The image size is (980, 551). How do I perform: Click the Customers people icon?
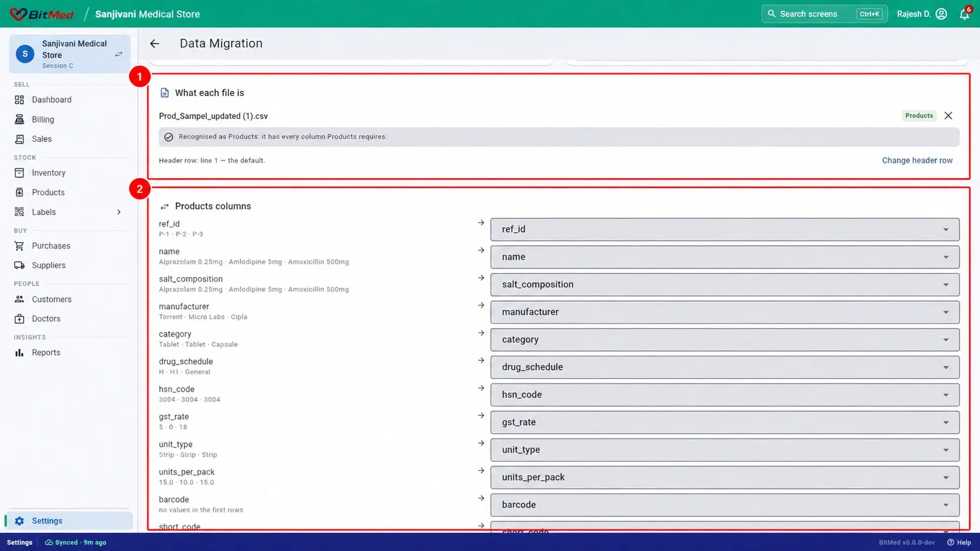(x=19, y=300)
